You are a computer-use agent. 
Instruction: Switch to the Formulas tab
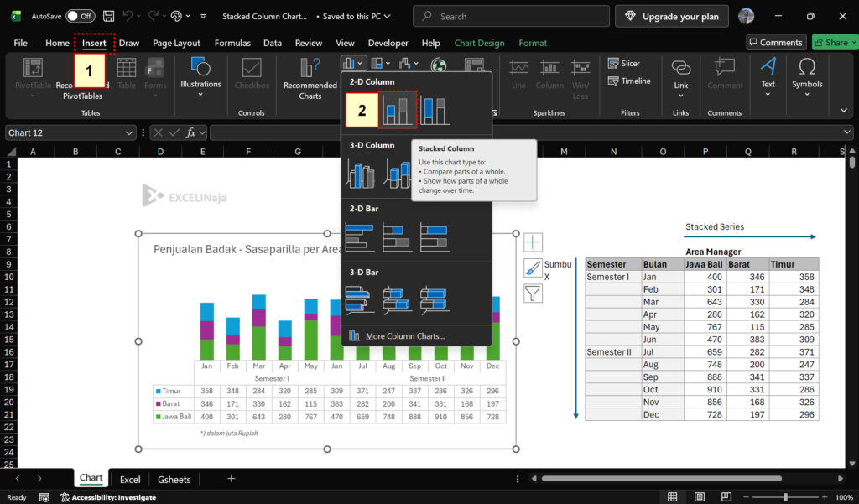click(232, 43)
